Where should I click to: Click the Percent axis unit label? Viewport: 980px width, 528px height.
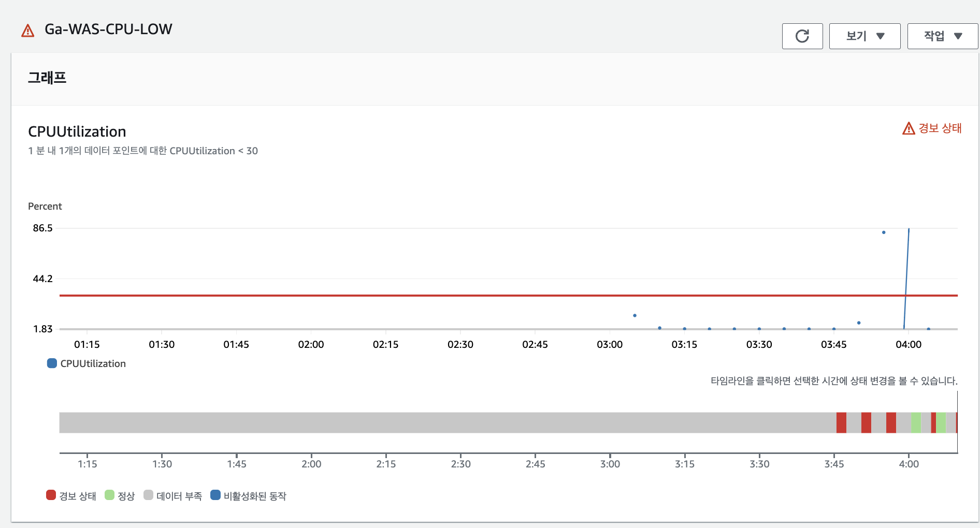pos(45,206)
